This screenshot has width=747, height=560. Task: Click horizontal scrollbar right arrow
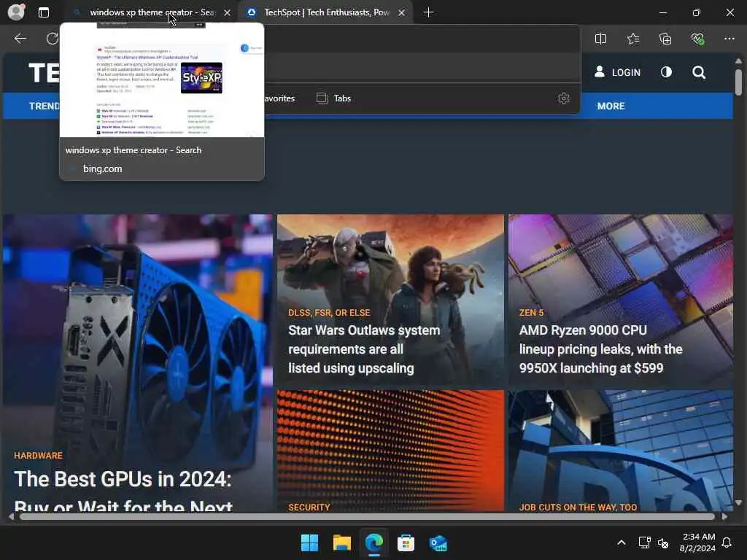[724, 517]
